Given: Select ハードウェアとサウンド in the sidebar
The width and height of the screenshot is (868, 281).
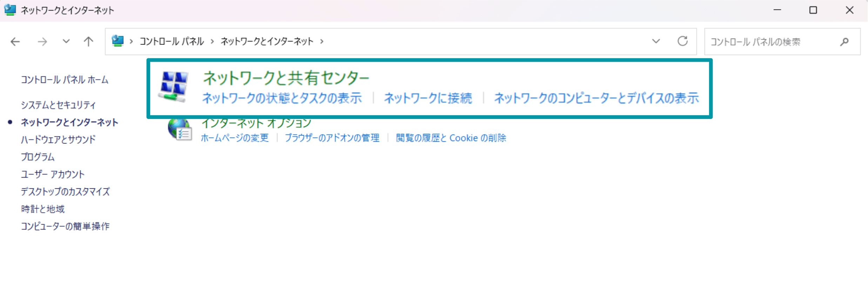Looking at the screenshot, I should [58, 140].
